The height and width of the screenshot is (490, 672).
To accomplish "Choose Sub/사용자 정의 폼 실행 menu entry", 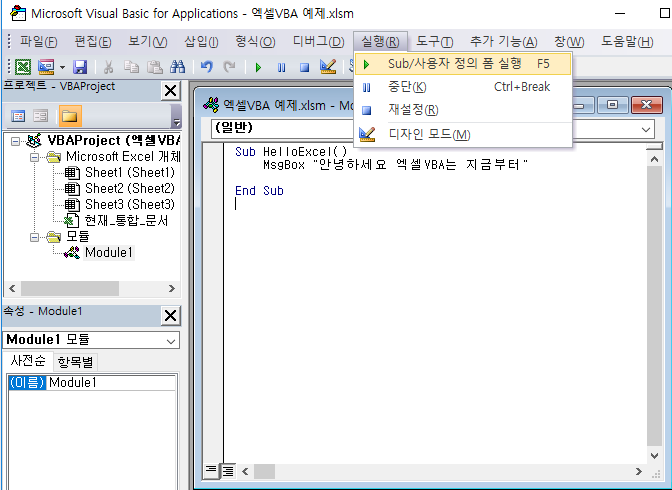I will (463, 64).
